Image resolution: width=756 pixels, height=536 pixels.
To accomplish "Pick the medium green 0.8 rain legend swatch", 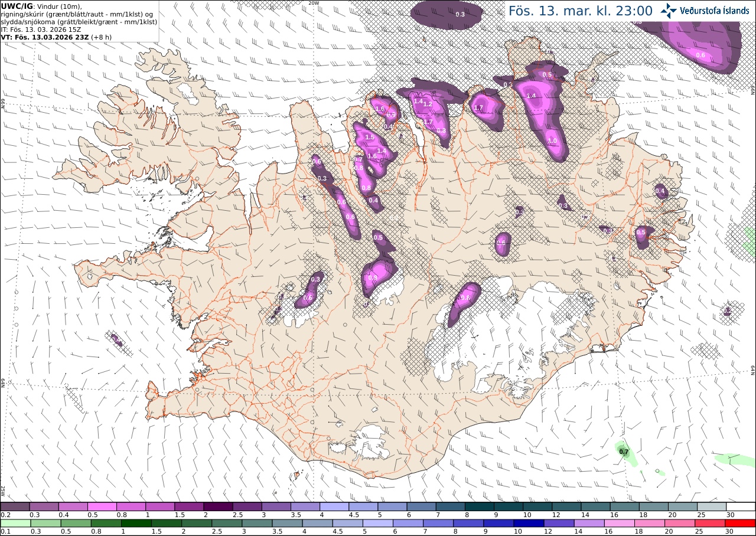I will pos(106,523).
